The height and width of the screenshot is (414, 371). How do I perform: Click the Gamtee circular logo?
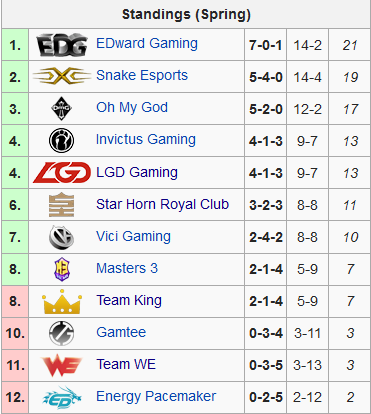[x=62, y=333]
